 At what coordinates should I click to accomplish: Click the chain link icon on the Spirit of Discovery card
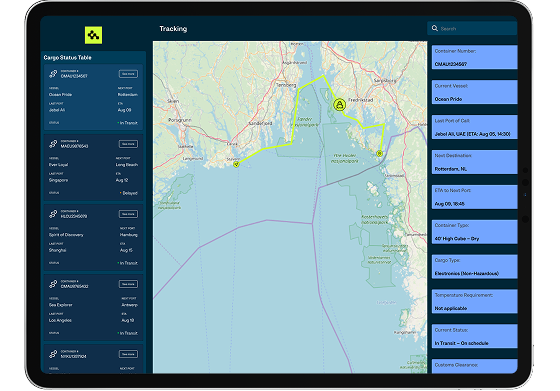(53, 214)
